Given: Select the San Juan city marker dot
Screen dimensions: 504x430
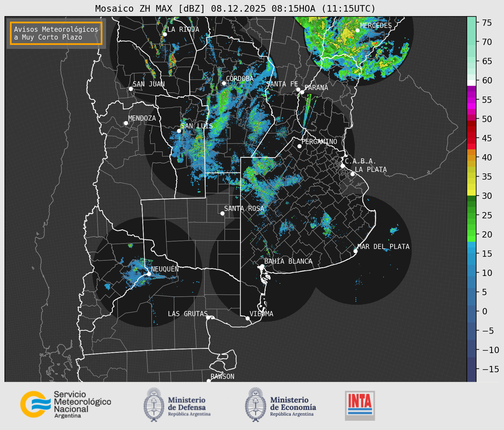Looking at the screenshot, I should coord(131,89).
